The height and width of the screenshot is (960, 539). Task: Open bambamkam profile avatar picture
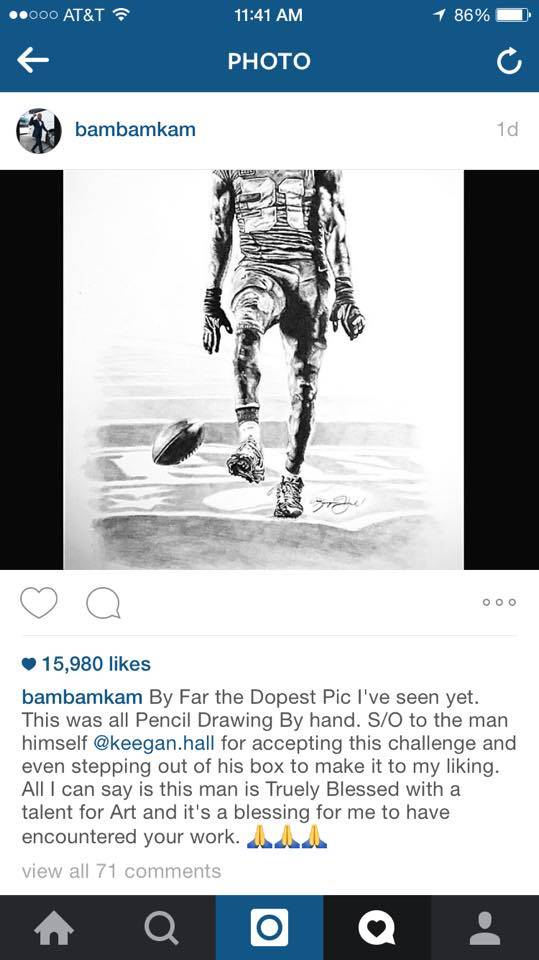[39, 130]
